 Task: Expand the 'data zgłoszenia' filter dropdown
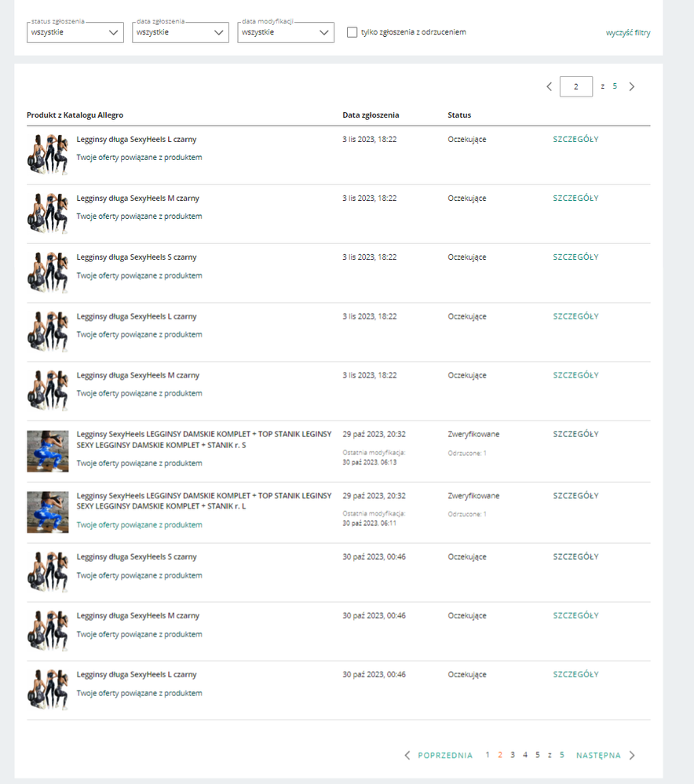click(181, 32)
